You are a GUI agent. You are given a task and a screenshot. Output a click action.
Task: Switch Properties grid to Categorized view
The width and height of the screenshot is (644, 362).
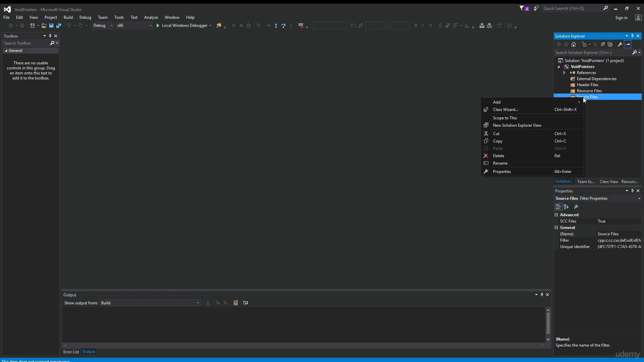coord(558,207)
